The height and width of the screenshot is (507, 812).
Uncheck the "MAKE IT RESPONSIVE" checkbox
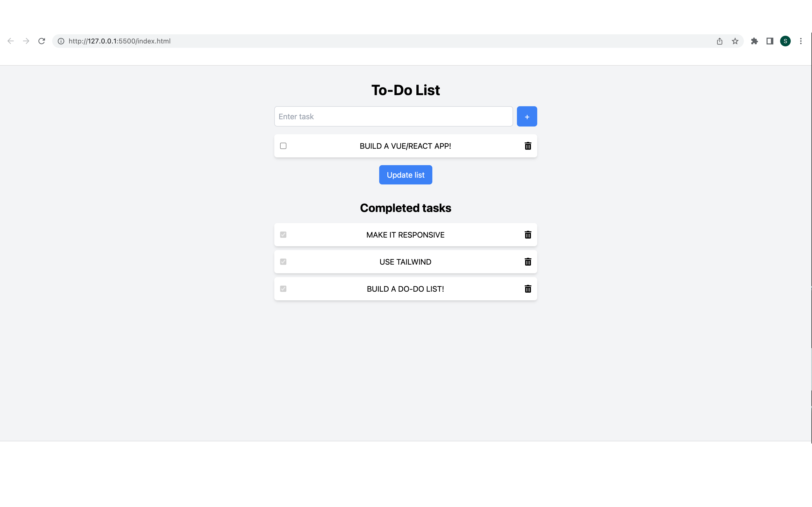(x=283, y=235)
